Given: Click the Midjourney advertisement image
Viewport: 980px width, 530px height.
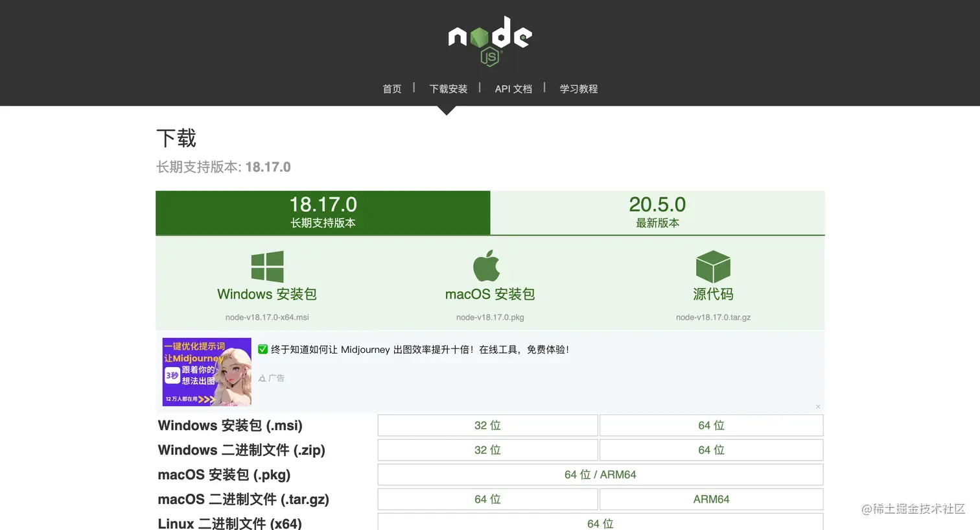Looking at the screenshot, I should coord(206,371).
